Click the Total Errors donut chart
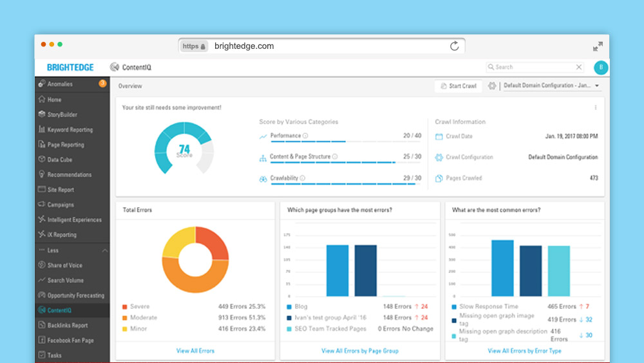This screenshot has width=644, height=363. [196, 259]
